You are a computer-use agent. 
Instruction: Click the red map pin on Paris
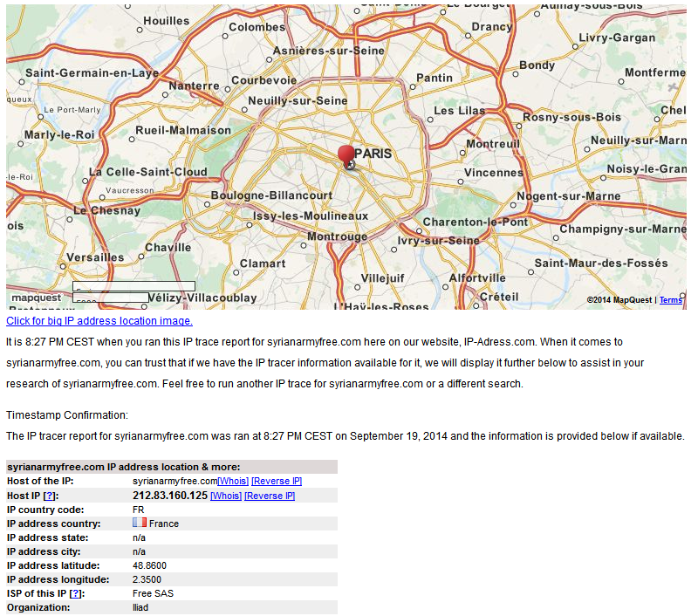click(x=346, y=154)
